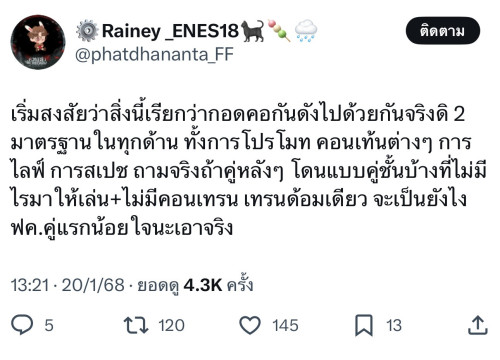Open the reply comment bubble icon

(x=22, y=324)
